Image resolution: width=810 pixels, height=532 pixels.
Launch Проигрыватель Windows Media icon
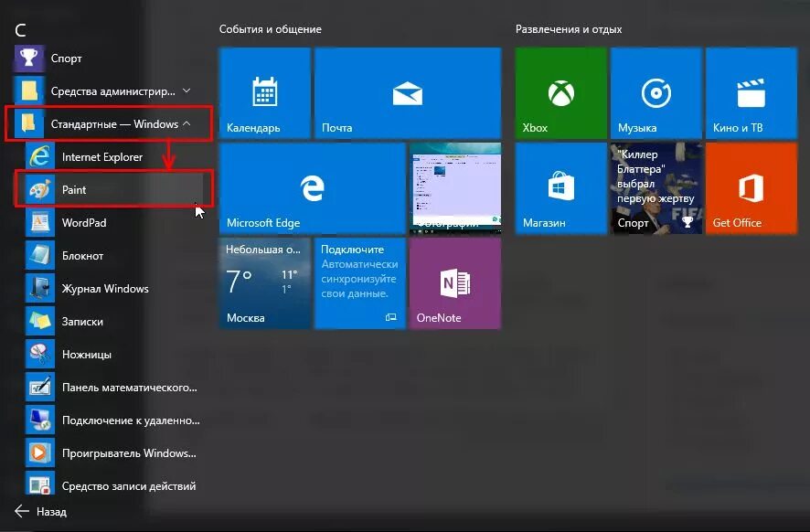(x=40, y=453)
